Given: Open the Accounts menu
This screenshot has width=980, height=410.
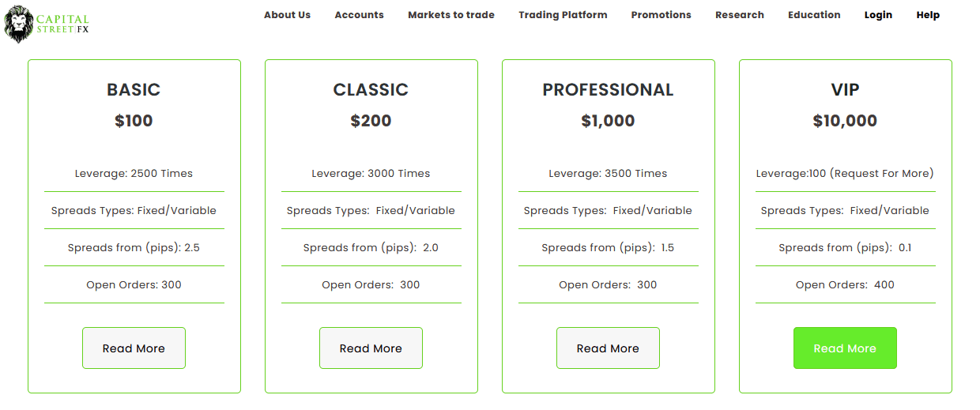Looking at the screenshot, I should (x=359, y=15).
